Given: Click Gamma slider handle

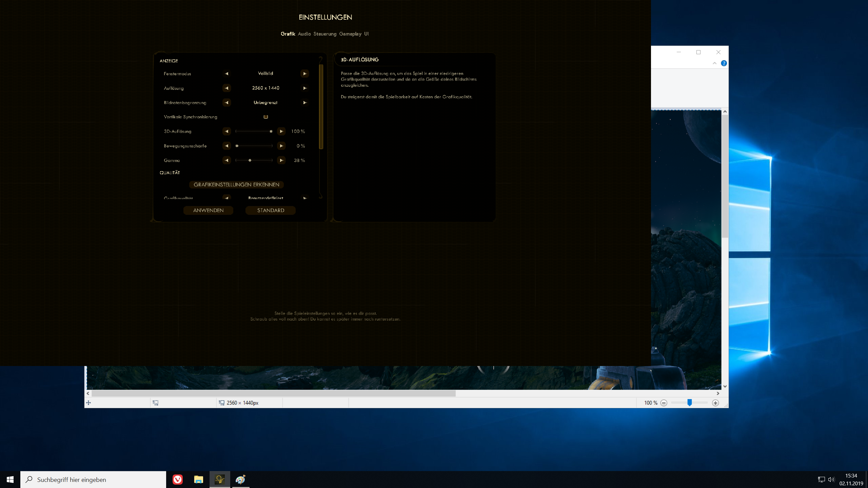Looking at the screenshot, I should (x=250, y=160).
